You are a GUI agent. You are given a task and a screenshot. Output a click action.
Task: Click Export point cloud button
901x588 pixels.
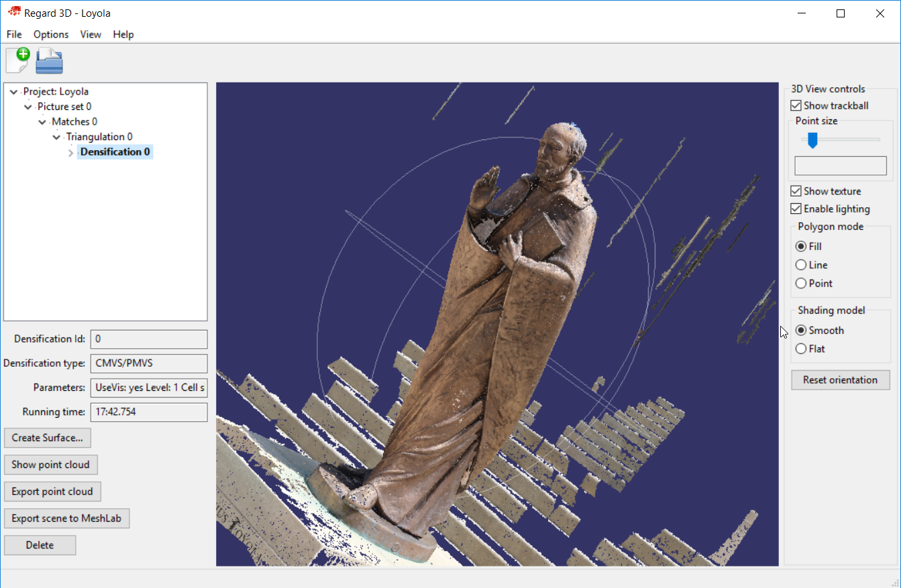[x=52, y=491]
